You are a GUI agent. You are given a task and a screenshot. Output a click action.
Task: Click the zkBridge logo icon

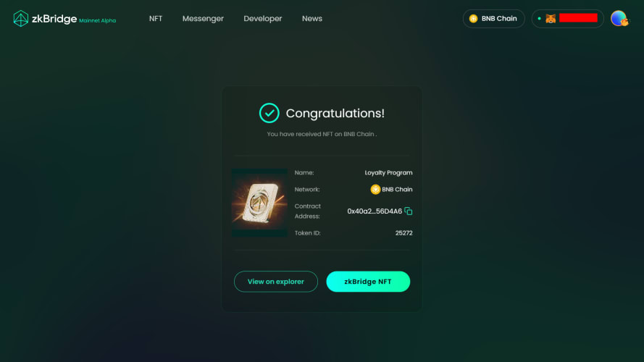pos(20,19)
